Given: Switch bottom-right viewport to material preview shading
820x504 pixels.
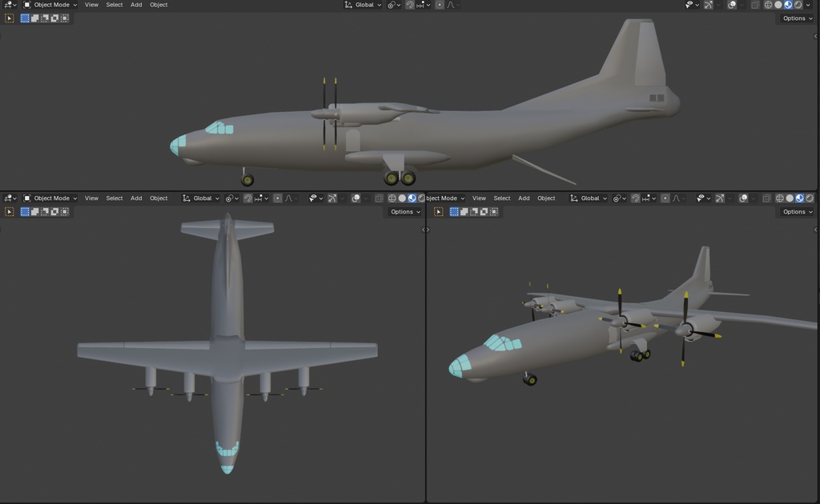Looking at the screenshot, I should (800, 198).
